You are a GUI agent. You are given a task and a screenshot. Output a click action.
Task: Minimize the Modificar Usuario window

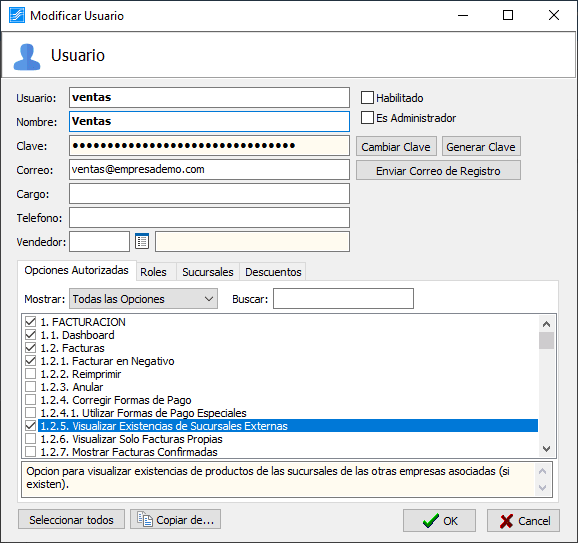(x=463, y=15)
